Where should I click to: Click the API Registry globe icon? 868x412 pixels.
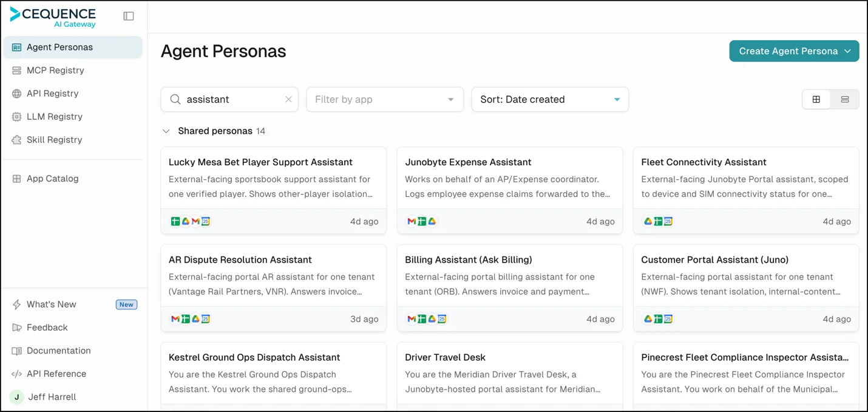(x=16, y=94)
